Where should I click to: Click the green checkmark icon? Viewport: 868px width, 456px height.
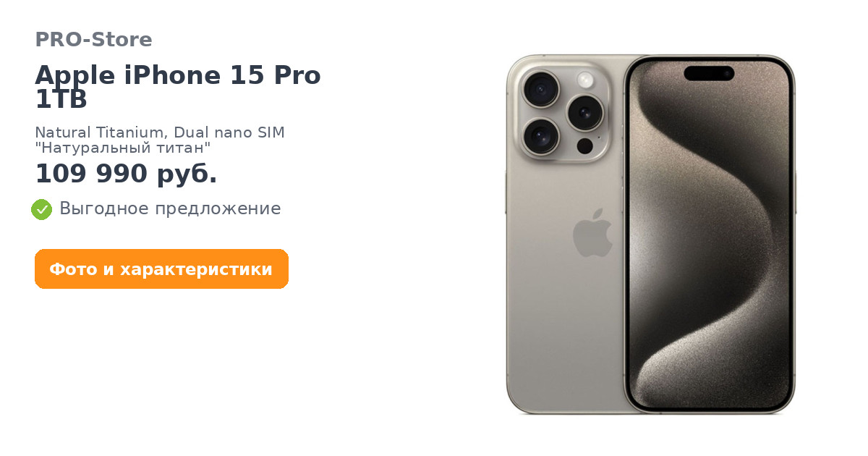click(41, 209)
